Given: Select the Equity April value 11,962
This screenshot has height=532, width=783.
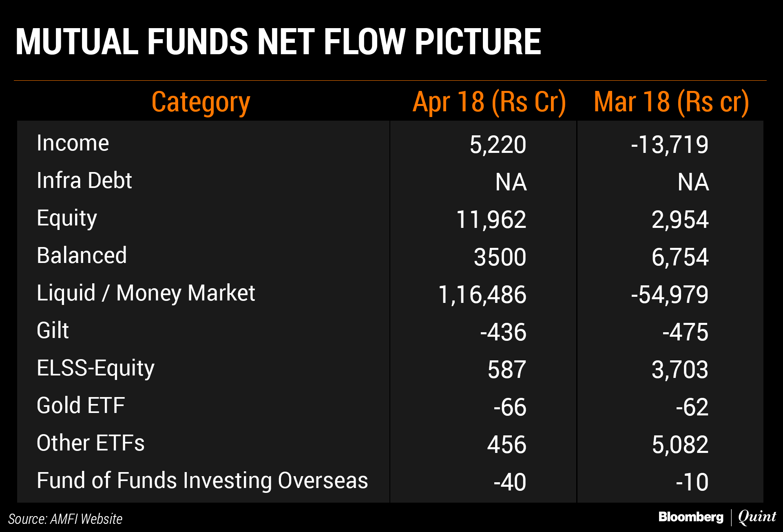Looking at the screenshot, I should (x=491, y=220).
